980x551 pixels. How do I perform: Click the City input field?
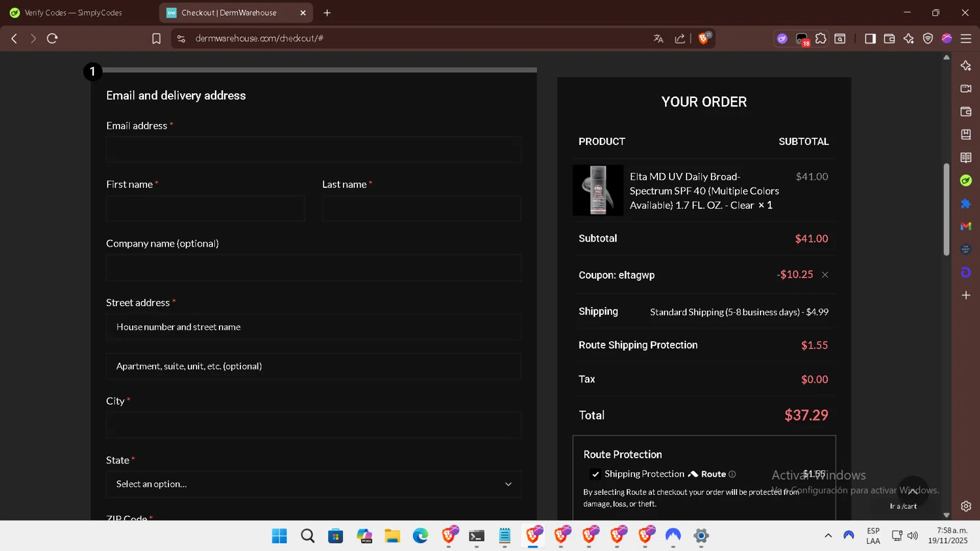click(314, 425)
